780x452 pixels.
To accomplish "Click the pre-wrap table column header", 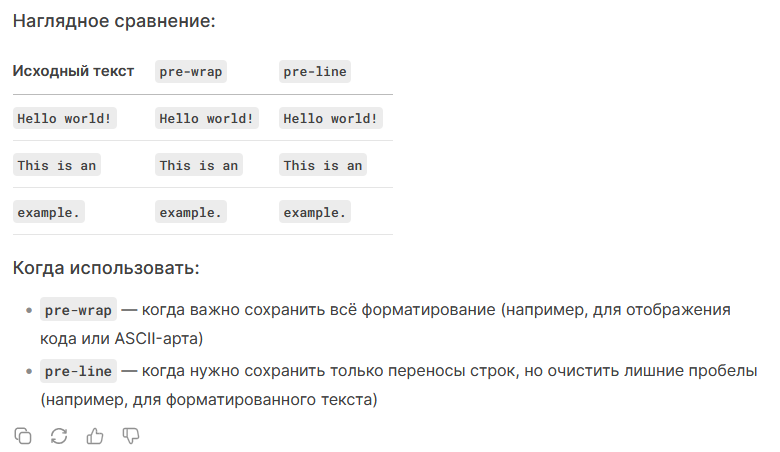I will coord(191,72).
